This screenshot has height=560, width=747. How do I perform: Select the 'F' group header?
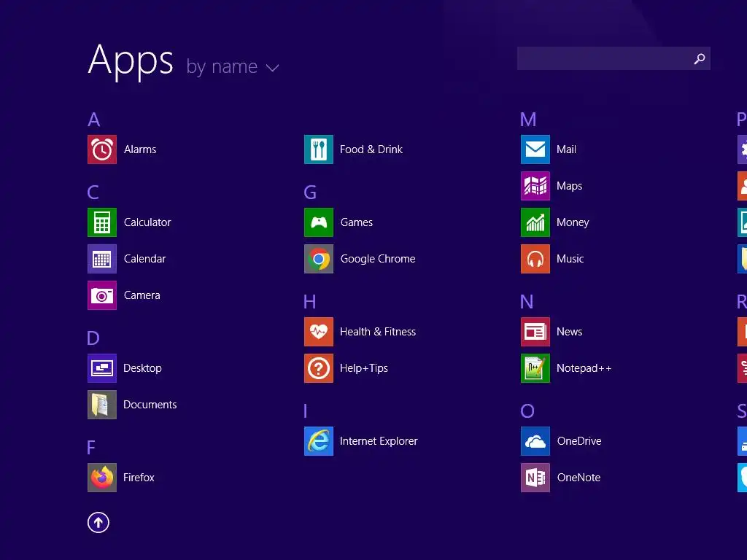(91, 448)
